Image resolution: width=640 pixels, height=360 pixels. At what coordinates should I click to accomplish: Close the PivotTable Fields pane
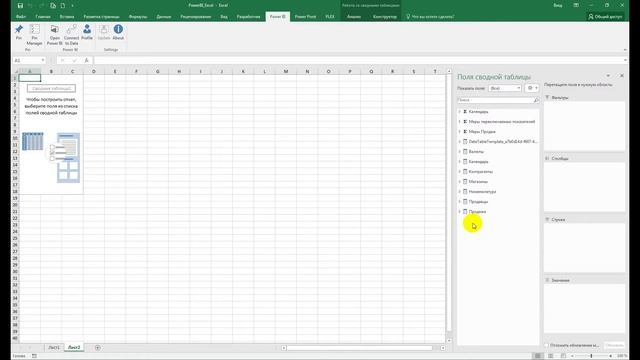point(622,76)
